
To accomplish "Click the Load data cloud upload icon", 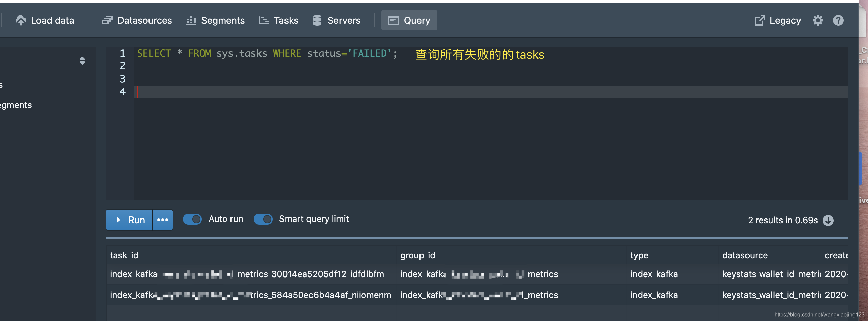I will point(21,20).
